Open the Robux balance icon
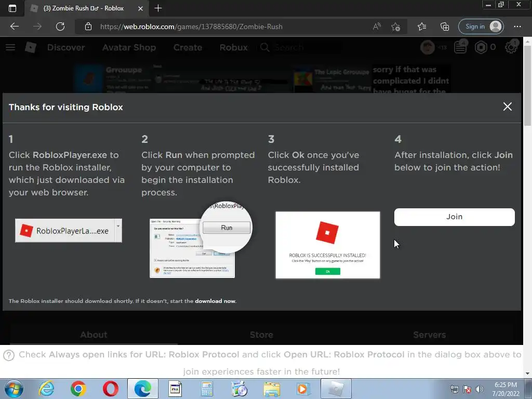532x399 pixels. [x=481, y=47]
